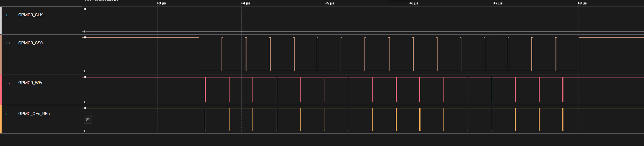Click the D3 channel identifier
The width and height of the screenshot is (644, 146).
click(8, 114)
